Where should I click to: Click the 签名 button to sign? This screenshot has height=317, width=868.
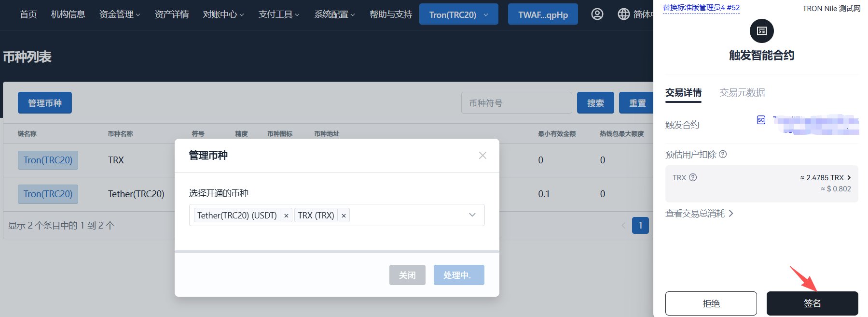coord(812,303)
